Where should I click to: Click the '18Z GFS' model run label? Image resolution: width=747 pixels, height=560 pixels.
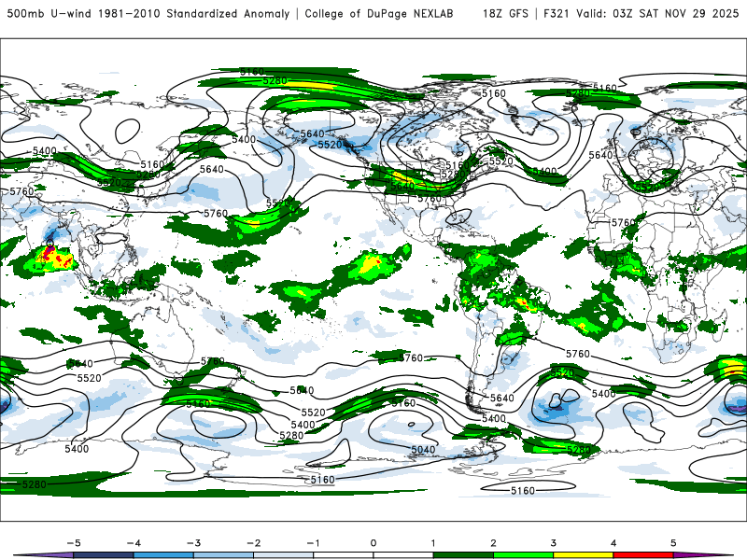[x=505, y=13]
